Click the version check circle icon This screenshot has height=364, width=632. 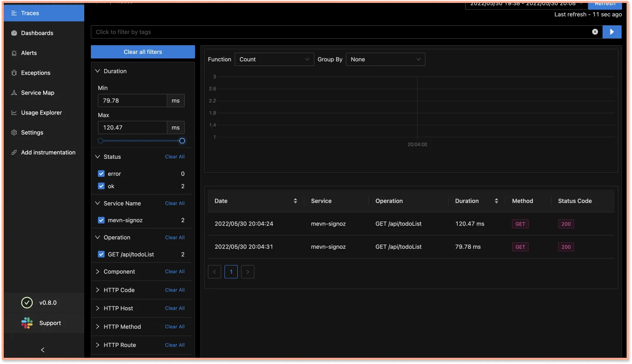27,303
